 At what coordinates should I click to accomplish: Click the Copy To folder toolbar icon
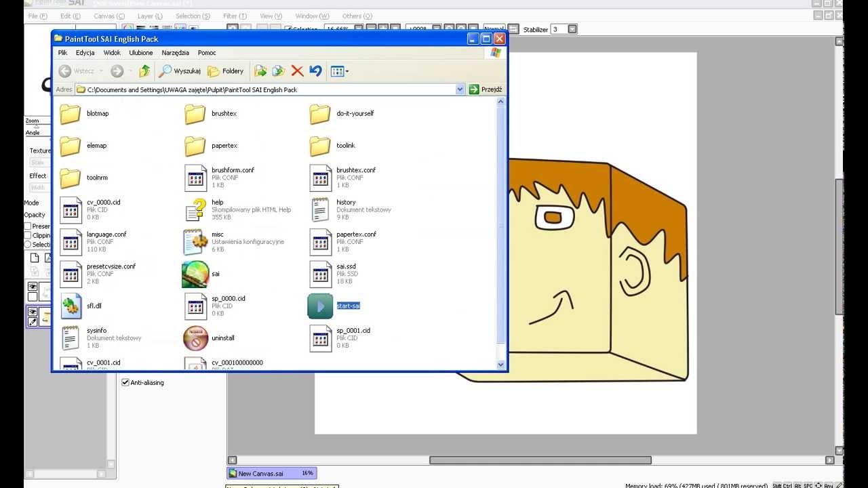pyautogui.click(x=279, y=70)
